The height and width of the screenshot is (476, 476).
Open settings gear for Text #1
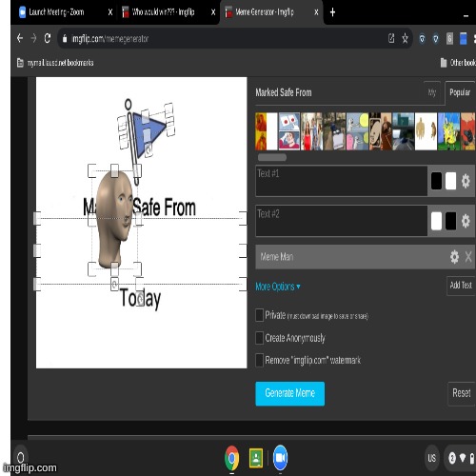coord(466,181)
